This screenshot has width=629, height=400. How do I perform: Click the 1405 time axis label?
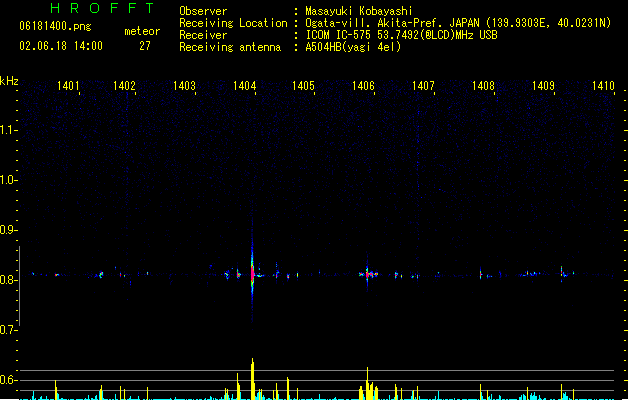pyautogui.click(x=303, y=85)
